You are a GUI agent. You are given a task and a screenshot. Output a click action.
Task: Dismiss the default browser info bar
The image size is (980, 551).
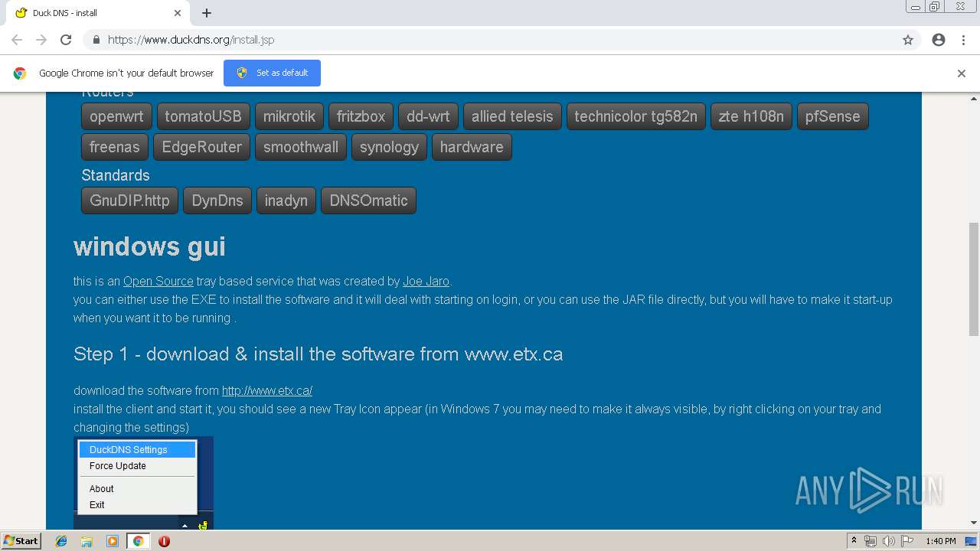click(x=962, y=73)
